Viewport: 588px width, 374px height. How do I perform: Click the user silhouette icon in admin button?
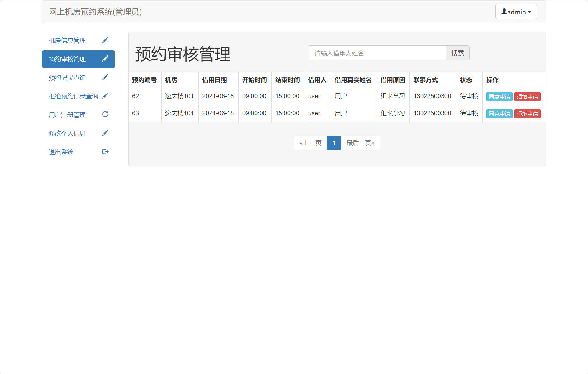pos(504,11)
